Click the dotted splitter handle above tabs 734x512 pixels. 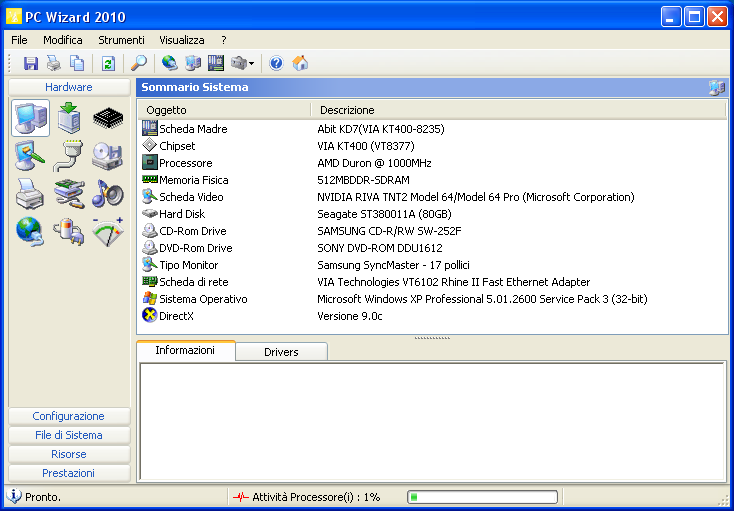(432, 338)
